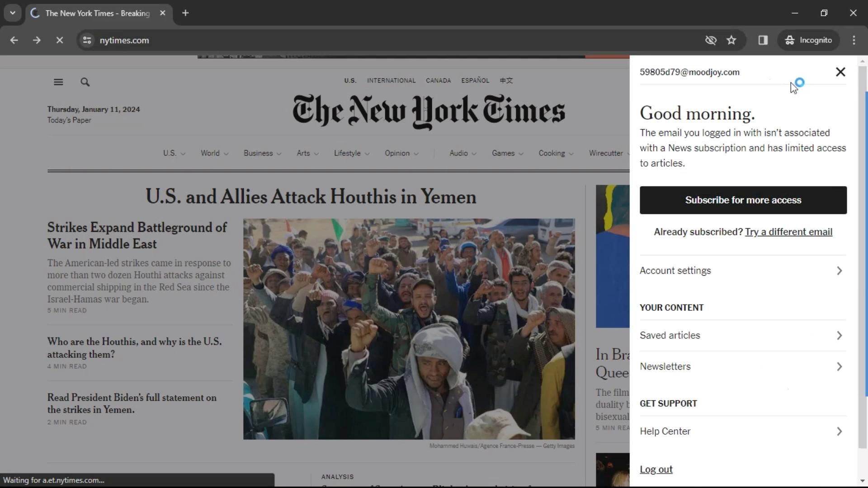This screenshot has width=868, height=488.
Task: Switch to International edition
Action: coord(391,80)
